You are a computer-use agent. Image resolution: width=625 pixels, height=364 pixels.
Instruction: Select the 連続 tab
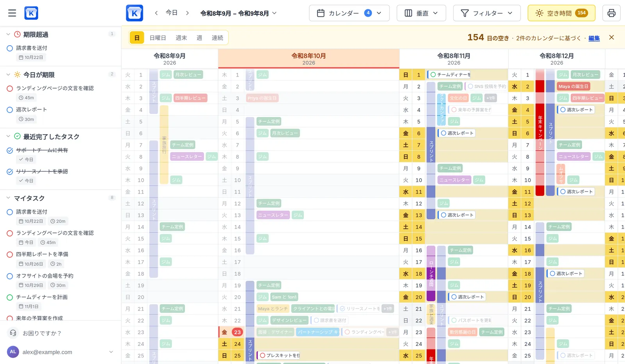coord(218,38)
